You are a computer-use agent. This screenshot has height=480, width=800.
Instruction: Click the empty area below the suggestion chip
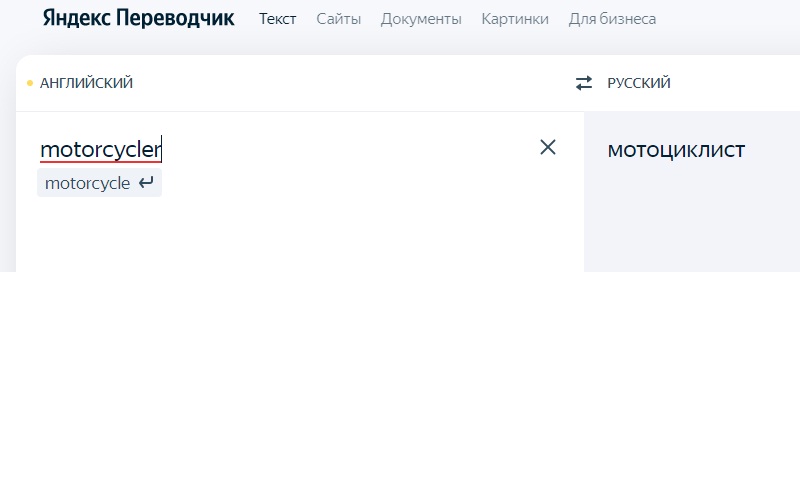pos(250,235)
